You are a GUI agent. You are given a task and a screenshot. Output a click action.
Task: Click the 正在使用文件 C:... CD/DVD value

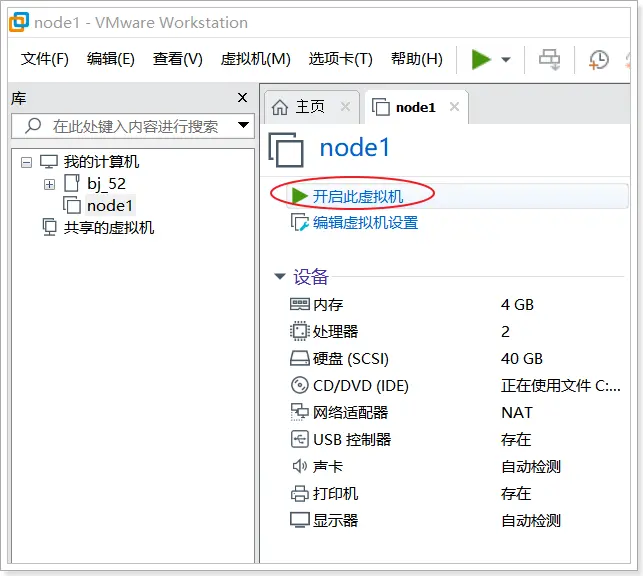(x=561, y=385)
